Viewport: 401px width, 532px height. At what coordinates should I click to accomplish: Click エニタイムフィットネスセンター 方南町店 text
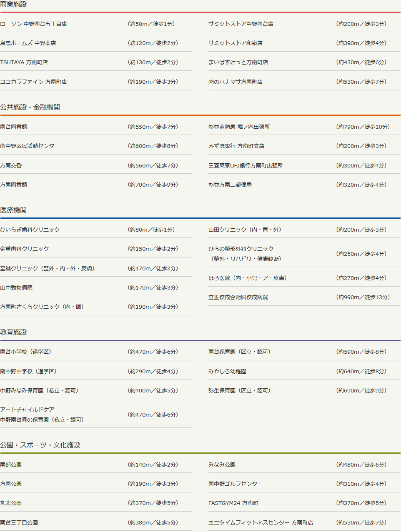click(x=261, y=522)
